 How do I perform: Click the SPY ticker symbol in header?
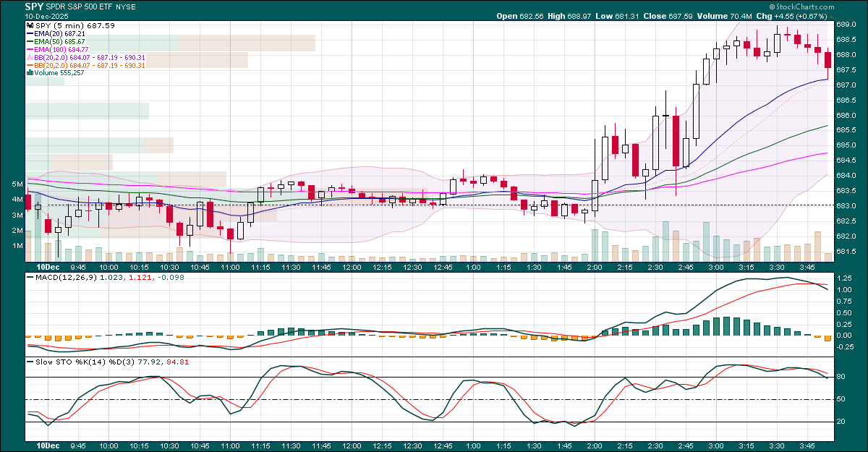coord(33,6)
